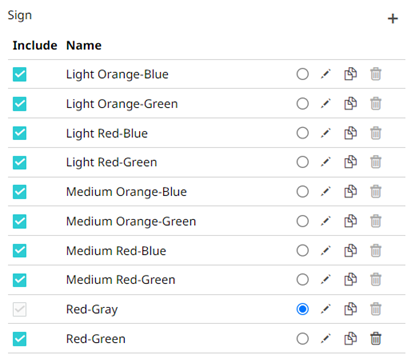
Task: Click the Medium Red-Green palette name
Action: pos(121,280)
